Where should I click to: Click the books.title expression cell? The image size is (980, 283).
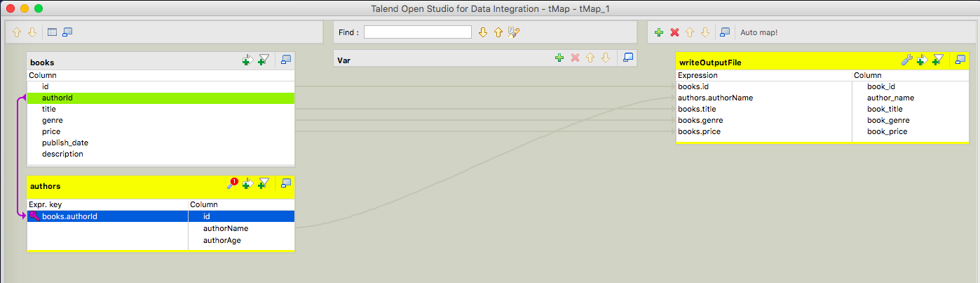[x=764, y=109]
